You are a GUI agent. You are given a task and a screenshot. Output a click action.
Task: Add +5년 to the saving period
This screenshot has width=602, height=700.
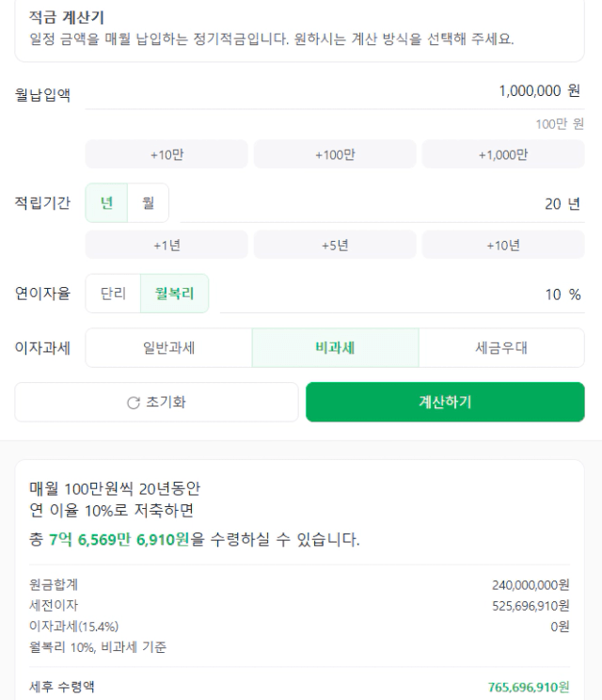tap(335, 245)
